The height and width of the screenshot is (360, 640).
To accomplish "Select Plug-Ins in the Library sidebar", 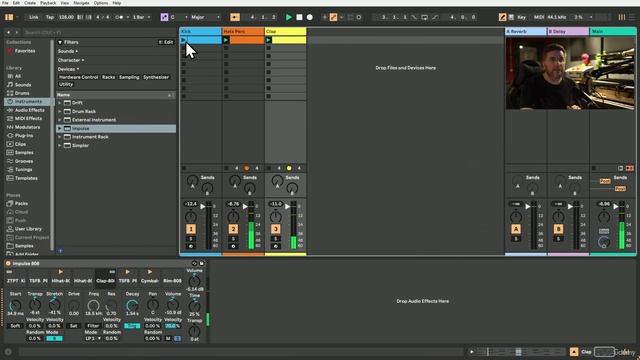I will coord(24,136).
